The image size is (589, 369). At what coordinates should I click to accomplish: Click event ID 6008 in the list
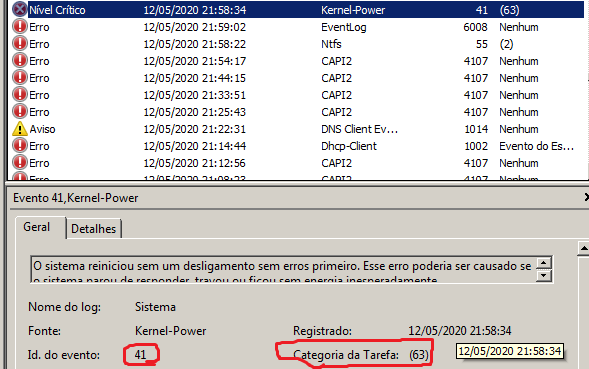point(475,27)
